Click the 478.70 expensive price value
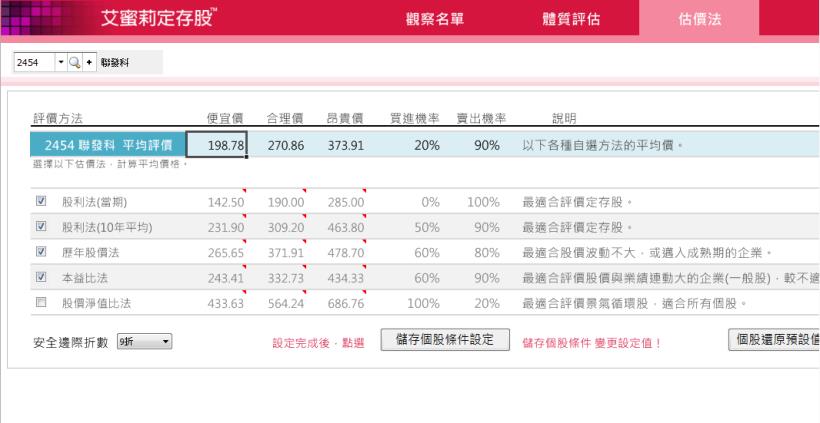Screen dimensions: 820x423 click(x=346, y=253)
